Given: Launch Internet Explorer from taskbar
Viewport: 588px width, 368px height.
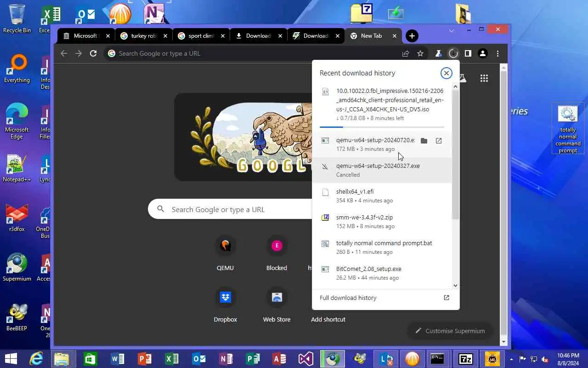Looking at the screenshot, I should click(36, 359).
